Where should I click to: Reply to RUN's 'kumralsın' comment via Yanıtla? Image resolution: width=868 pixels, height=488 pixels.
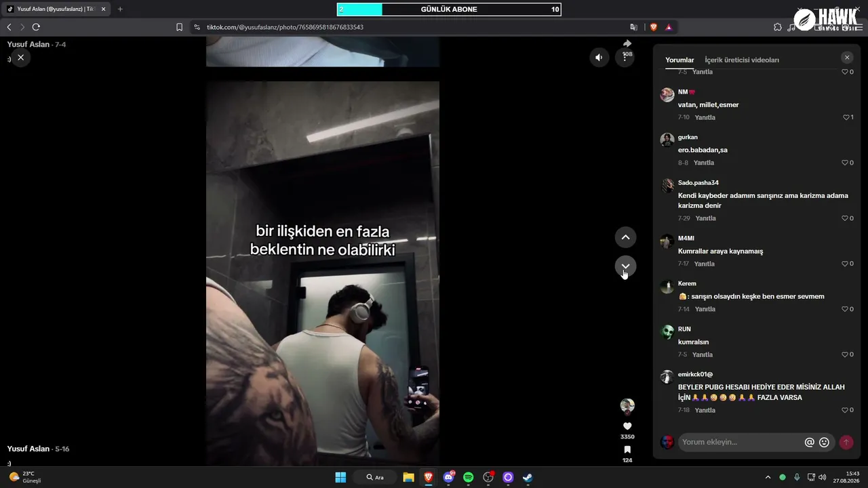click(703, 354)
